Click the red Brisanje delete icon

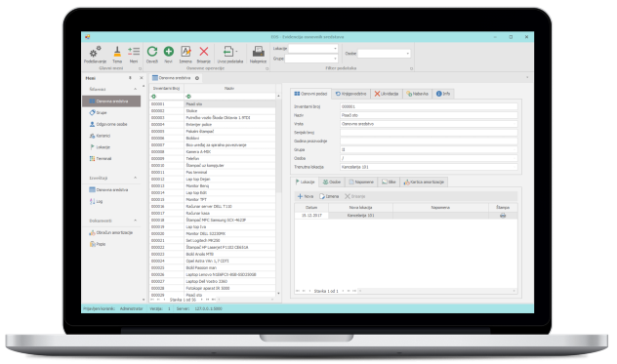pos(203,51)
